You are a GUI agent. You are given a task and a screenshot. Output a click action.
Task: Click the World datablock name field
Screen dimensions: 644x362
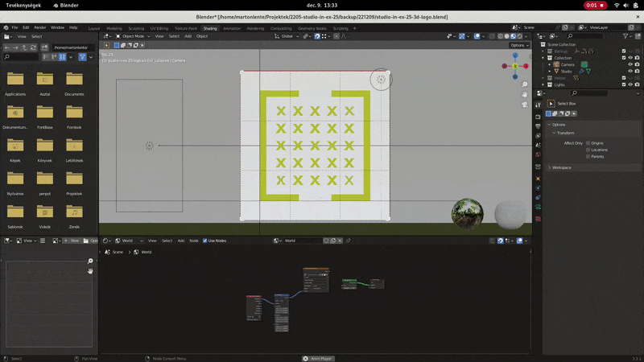[x=303, y=241]
